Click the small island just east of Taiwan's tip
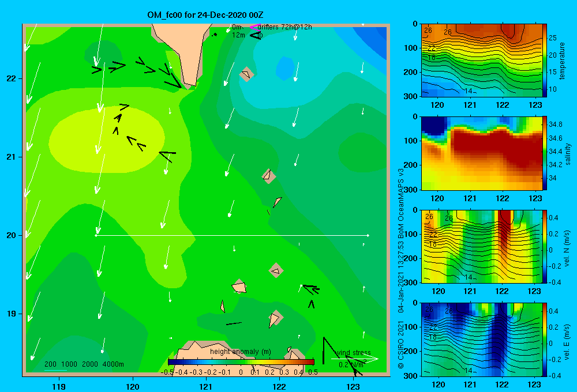 246,74
